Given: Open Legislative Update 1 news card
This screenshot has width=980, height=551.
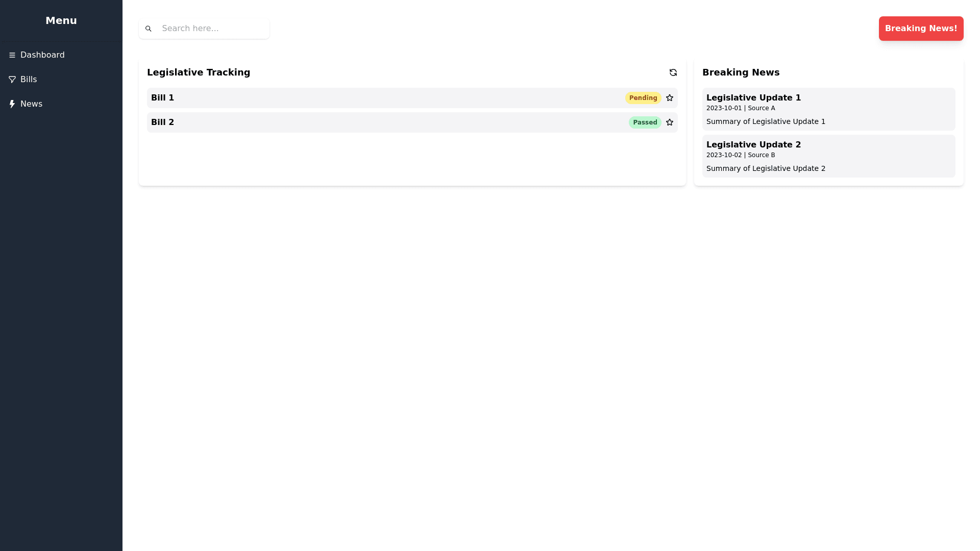Looking at the screenshot, I should [x=828, y=109].
